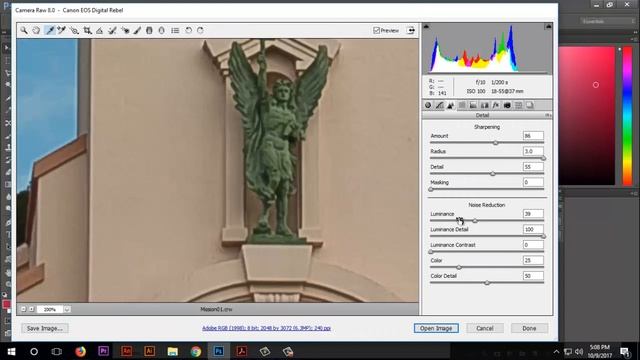The image size is (640, 360).
Task: Click the Sharpening Detail slider handle
Action: tap(493, 174)
